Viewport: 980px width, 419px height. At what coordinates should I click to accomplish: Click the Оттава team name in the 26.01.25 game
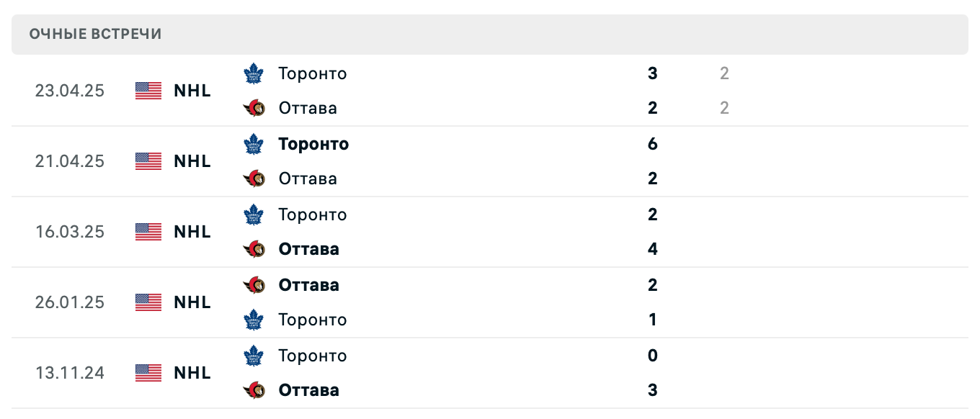308,284
